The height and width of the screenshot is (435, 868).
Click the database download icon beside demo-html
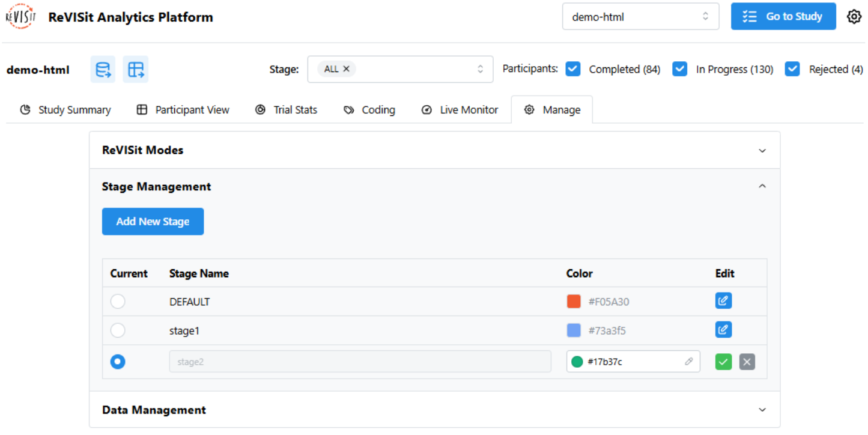coord(103,70)
